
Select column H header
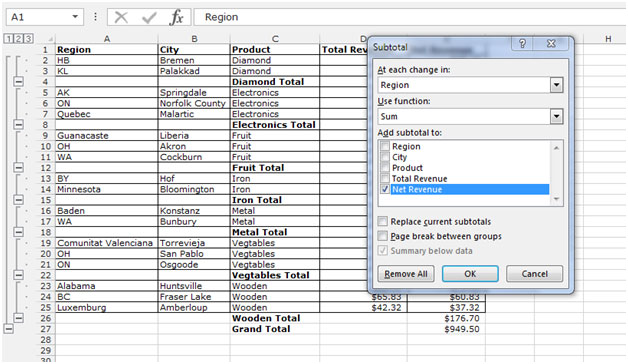click(608, 39)
